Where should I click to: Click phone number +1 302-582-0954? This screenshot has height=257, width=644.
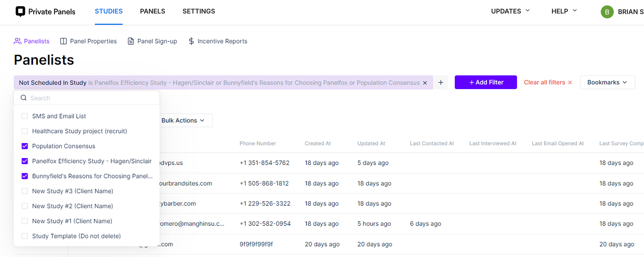point(265,224)
